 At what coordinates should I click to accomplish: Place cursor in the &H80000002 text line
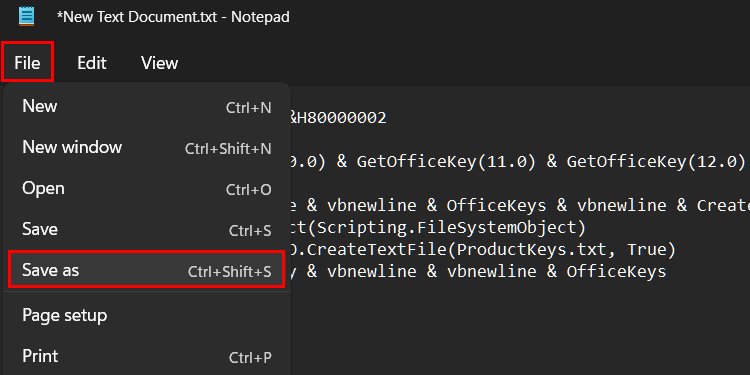(x=338, y=117)
